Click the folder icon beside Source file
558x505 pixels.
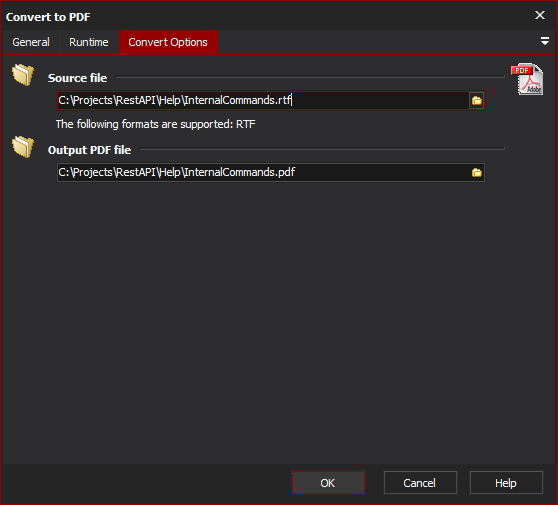click(23, 75)
